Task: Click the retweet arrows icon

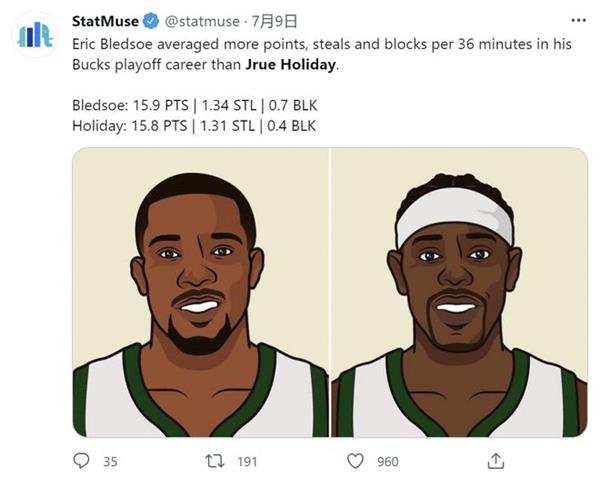Action: (215, 461)
